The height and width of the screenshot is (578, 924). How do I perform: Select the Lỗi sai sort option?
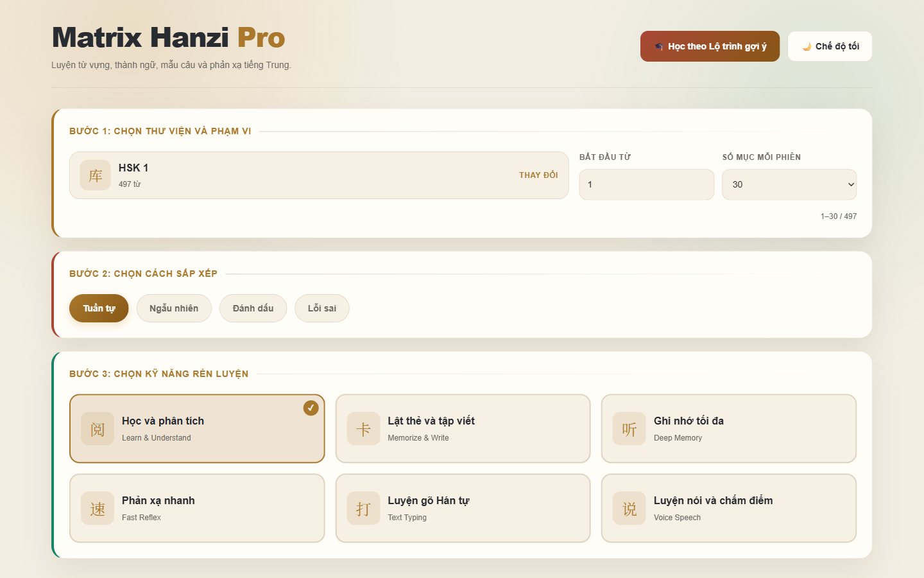[322, 308]
